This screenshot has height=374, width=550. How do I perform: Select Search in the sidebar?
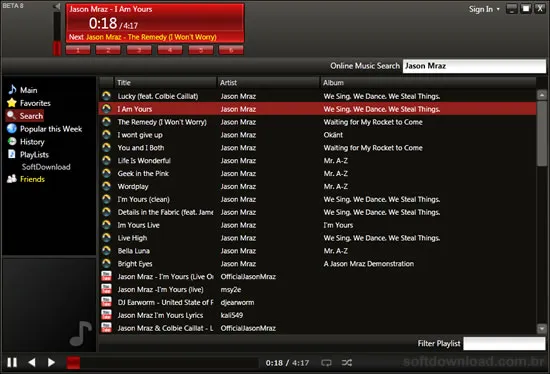coord(31,116)
